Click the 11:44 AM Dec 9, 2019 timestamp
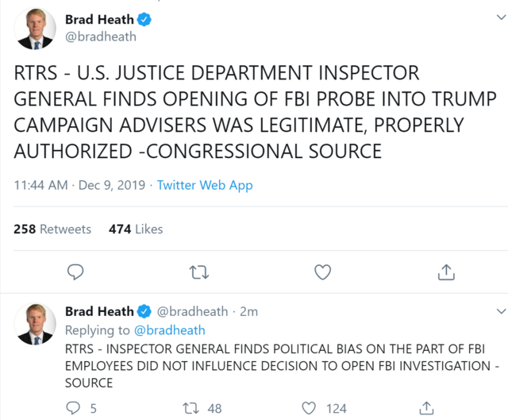The image size is (508, 420). (x=79, y=185)
